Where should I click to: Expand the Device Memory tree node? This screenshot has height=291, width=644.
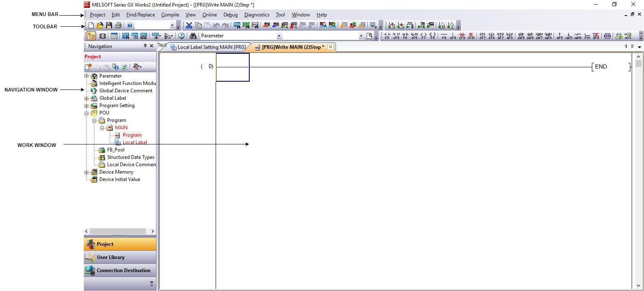pyautogui.click(x=86, y=172)
